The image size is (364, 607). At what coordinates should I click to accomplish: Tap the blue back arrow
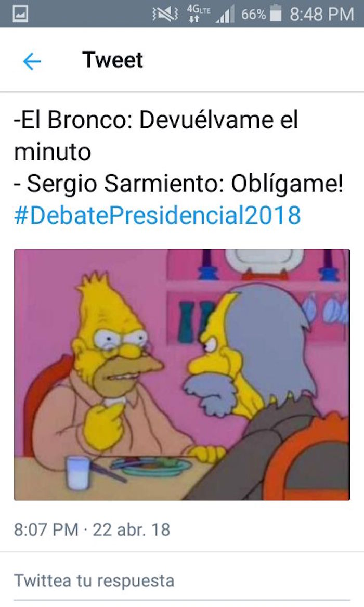click(32, 61)
